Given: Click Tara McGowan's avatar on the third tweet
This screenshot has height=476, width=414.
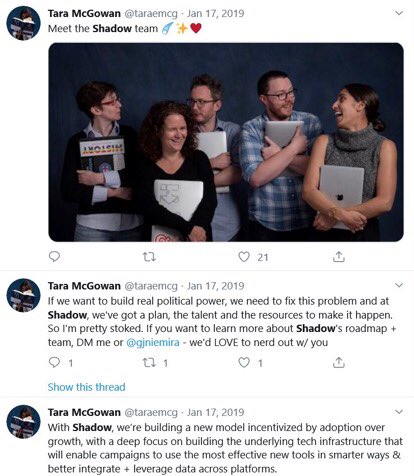Looking at the screenshot, I should (x=23, y=422).
